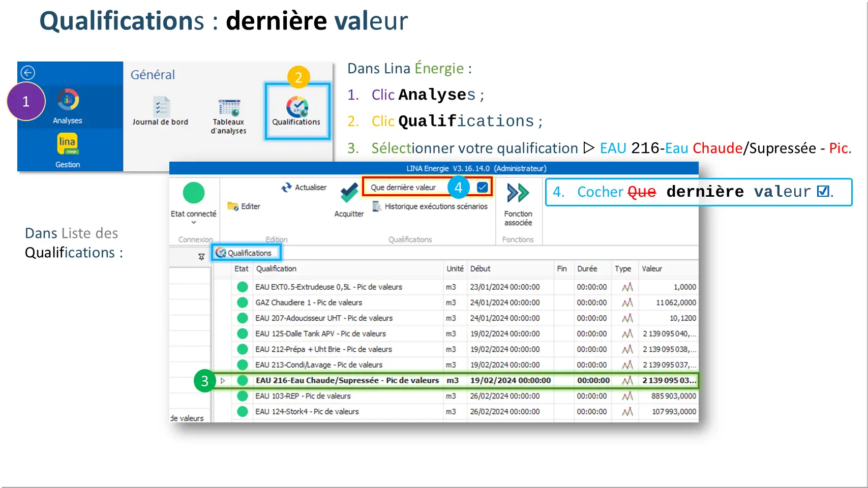868x488 pixels.
Task: Select row GAZ Chaudiere 1 - Pic de valeurs
Action: click(456, 302)
